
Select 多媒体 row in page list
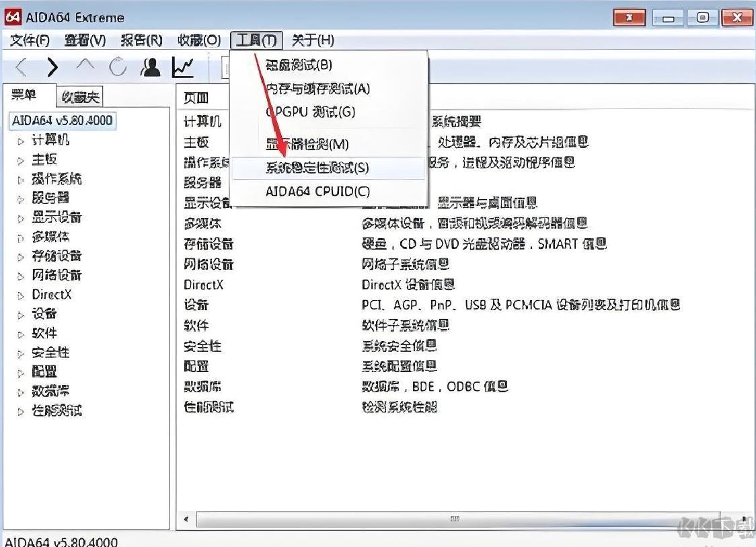tap(202, 223)
